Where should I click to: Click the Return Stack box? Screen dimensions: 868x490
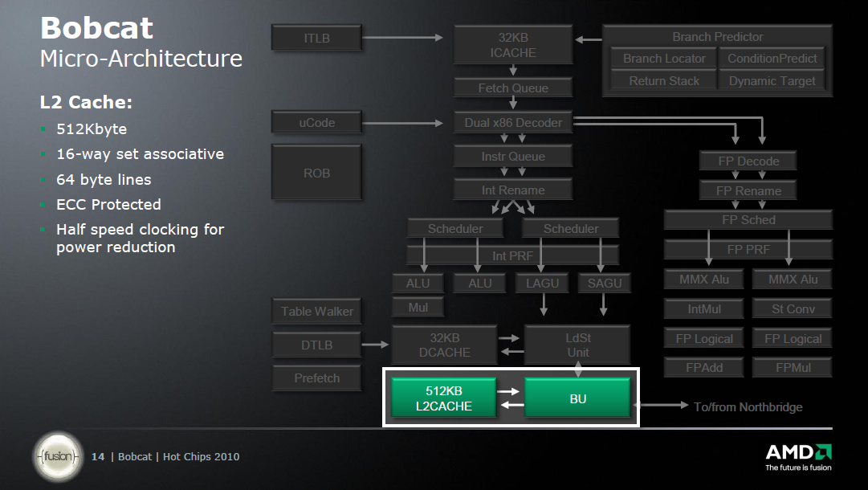point(664,80)
